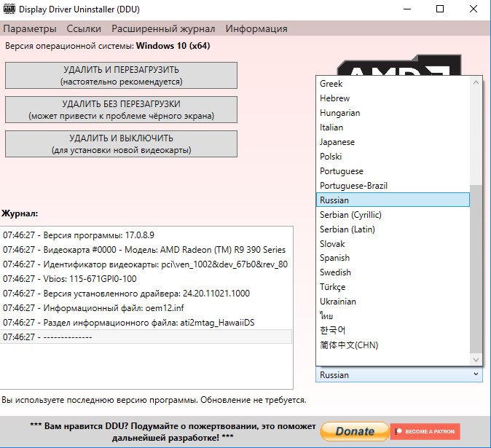Viewport: 491px width, 448px height.
Task: Select log line Информационный файл: oem12.inf
Action: pyautogui.click(x=146, y=307)
